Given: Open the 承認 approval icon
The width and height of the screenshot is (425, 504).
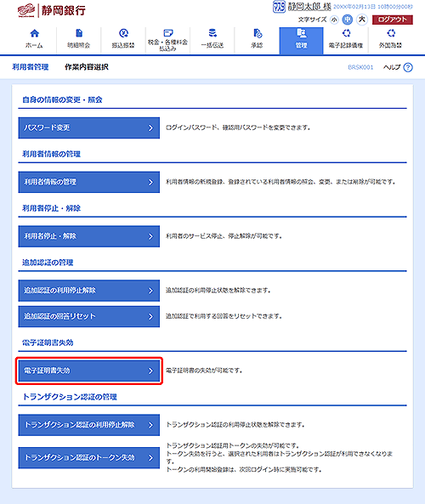Looking at the screenshot, I should point(258,33).
